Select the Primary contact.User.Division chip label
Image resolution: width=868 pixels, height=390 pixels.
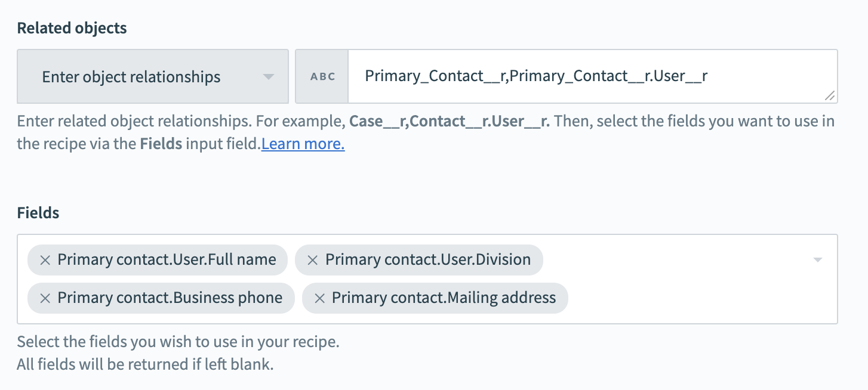pos(427,260)
